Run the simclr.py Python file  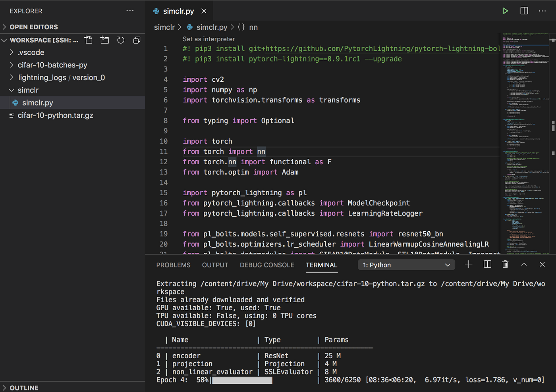pyautogui.click(x=505, y=11)
